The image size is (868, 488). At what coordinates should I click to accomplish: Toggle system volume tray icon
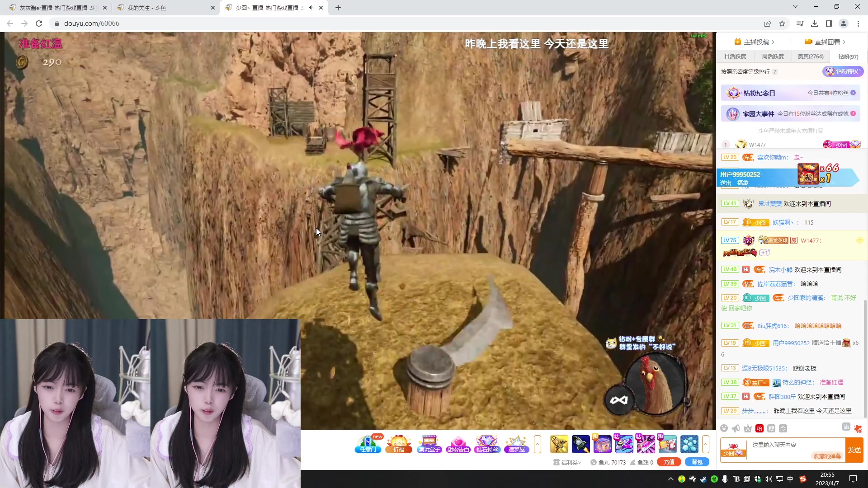[769, 479]
